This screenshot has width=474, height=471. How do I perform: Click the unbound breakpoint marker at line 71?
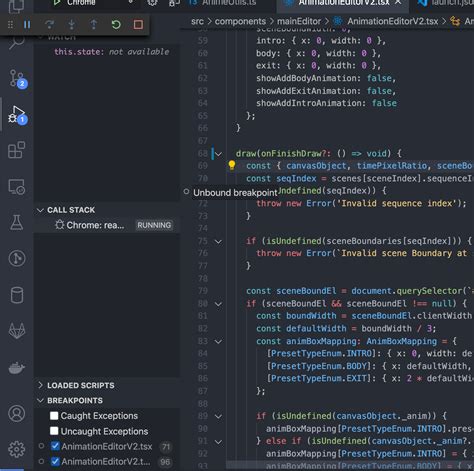click(x=186, y=191)
